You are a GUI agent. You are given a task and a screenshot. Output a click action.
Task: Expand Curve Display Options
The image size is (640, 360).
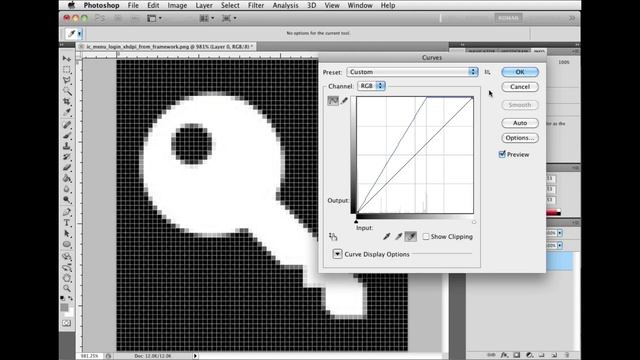click(337, 254)
